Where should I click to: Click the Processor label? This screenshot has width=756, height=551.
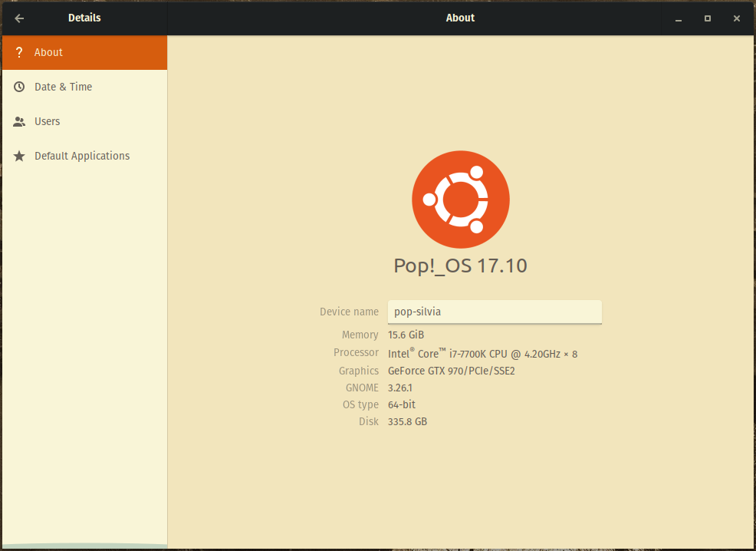357,353
